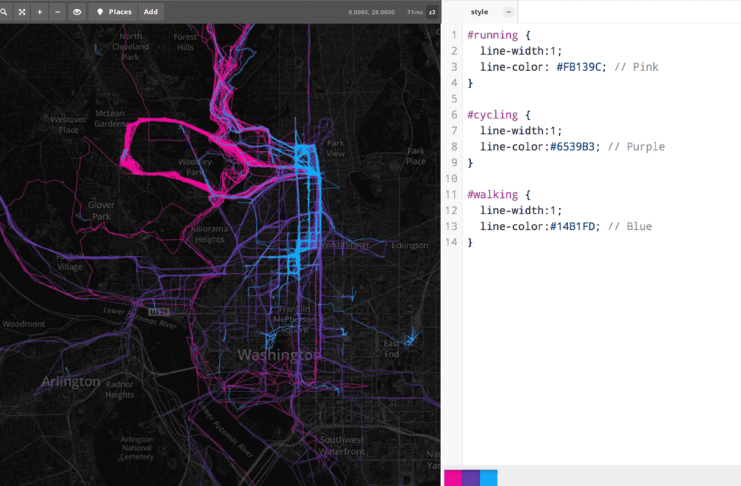
Task: Select the style tab
Action: 479,12
